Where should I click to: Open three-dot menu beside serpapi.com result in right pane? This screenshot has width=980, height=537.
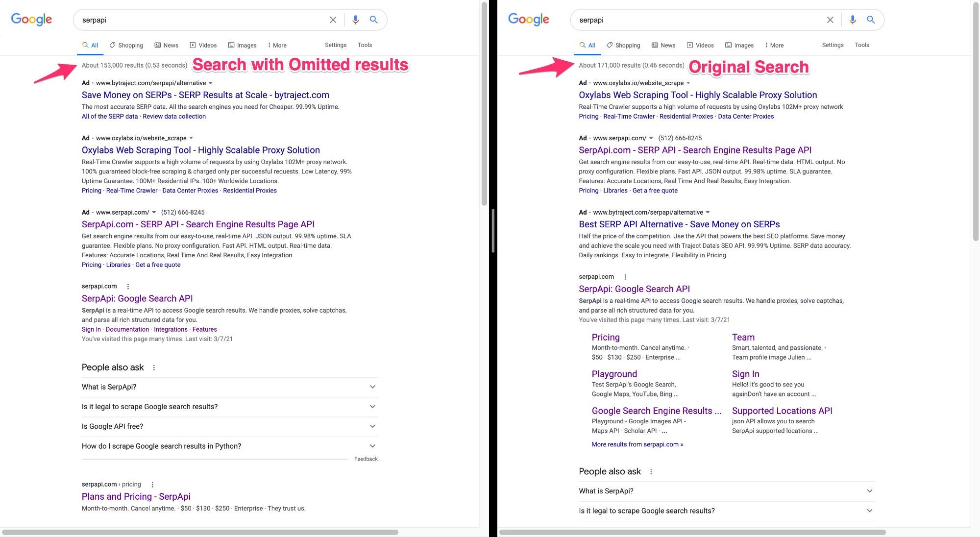coord(625,277)
